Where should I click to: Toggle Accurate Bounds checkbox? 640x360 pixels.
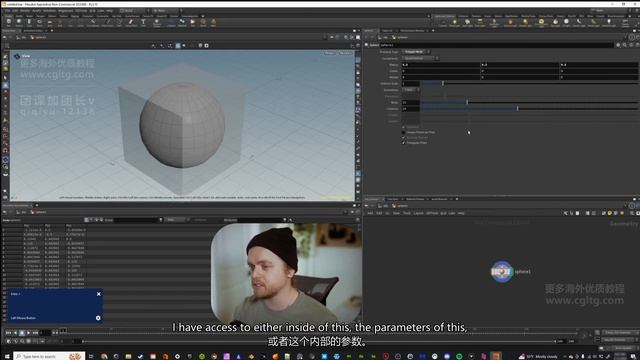pyautogui.click(x=404, y=138)
